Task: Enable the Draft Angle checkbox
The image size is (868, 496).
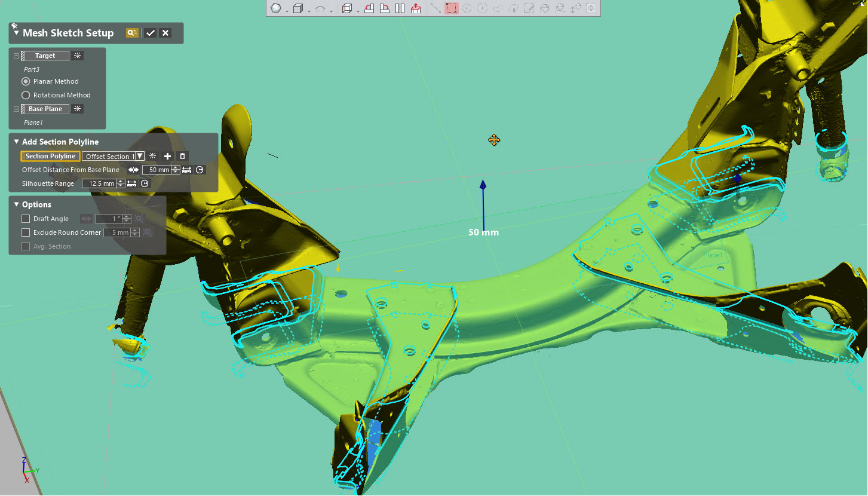Action: pos(26,219)
